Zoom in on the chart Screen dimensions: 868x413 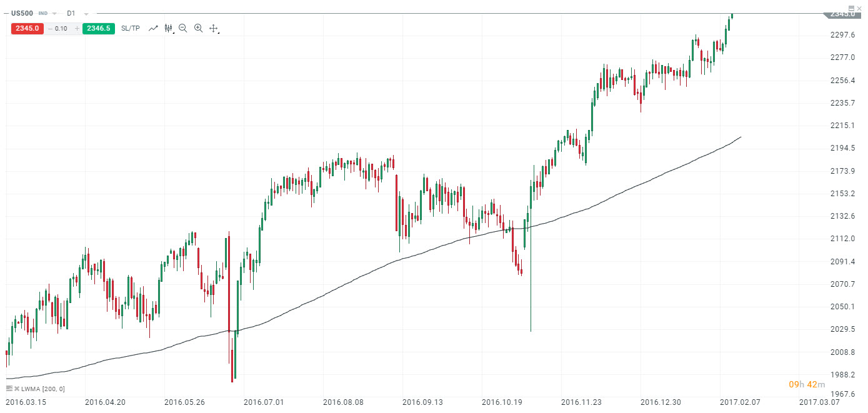(x=198, y=28)
